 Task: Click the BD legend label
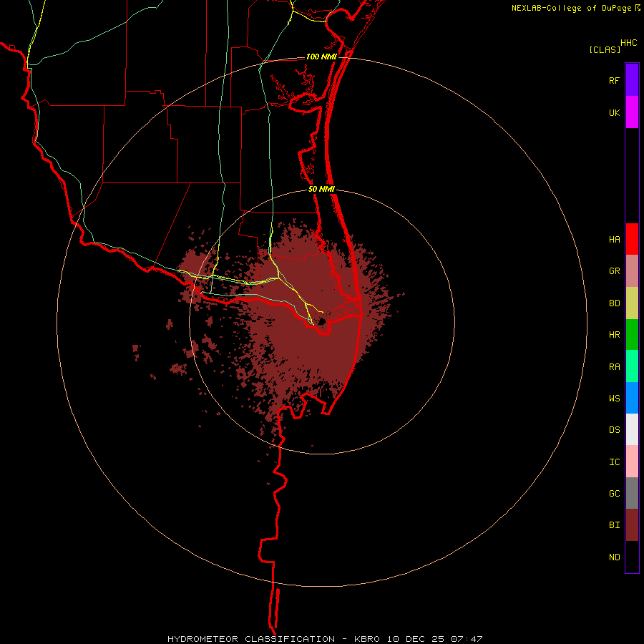coord(614,303)
